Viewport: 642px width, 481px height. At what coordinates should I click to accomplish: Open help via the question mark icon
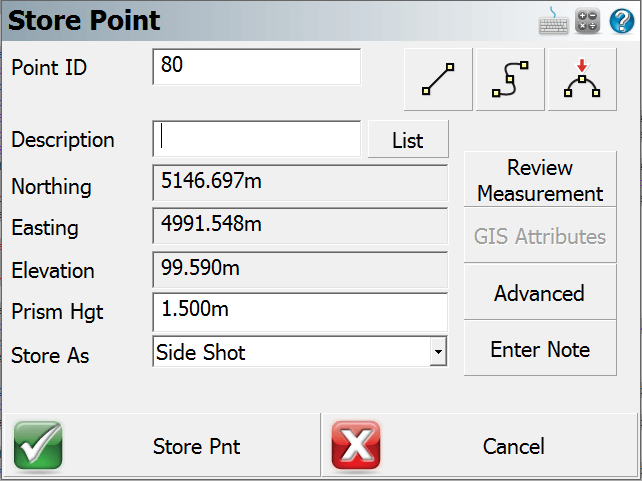pos(622,21)
